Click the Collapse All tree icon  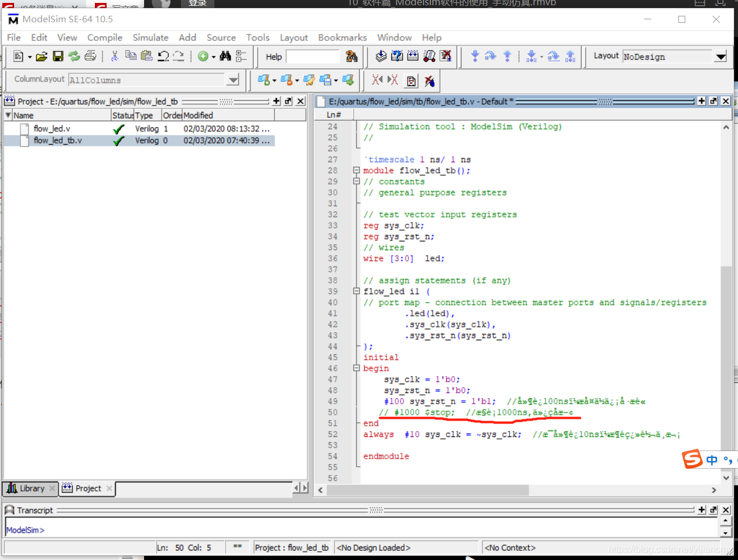[x=241, y=56]
